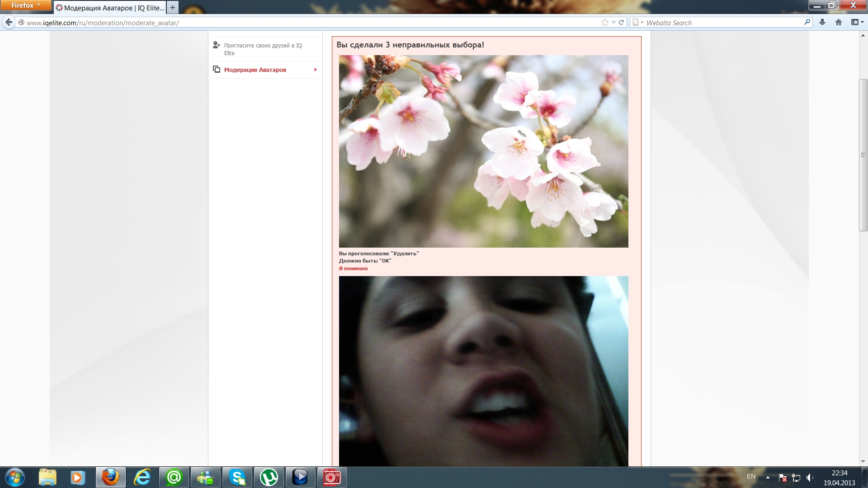The image size is (868, 488).
Task: Open the Firefox application menu
Action: pos(25,5)
